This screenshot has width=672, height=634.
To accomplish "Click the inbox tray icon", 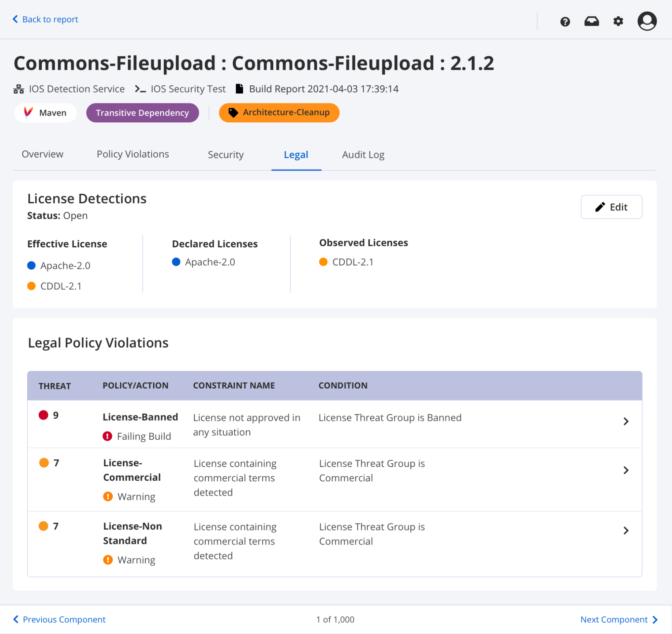I will [x=592, y=22].
